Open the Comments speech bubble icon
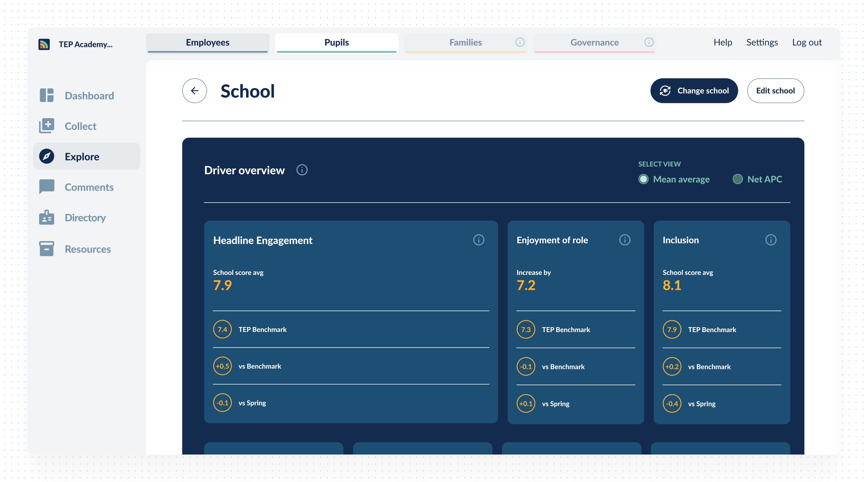This screenshot has height=482, width=868. coord(46,187)
